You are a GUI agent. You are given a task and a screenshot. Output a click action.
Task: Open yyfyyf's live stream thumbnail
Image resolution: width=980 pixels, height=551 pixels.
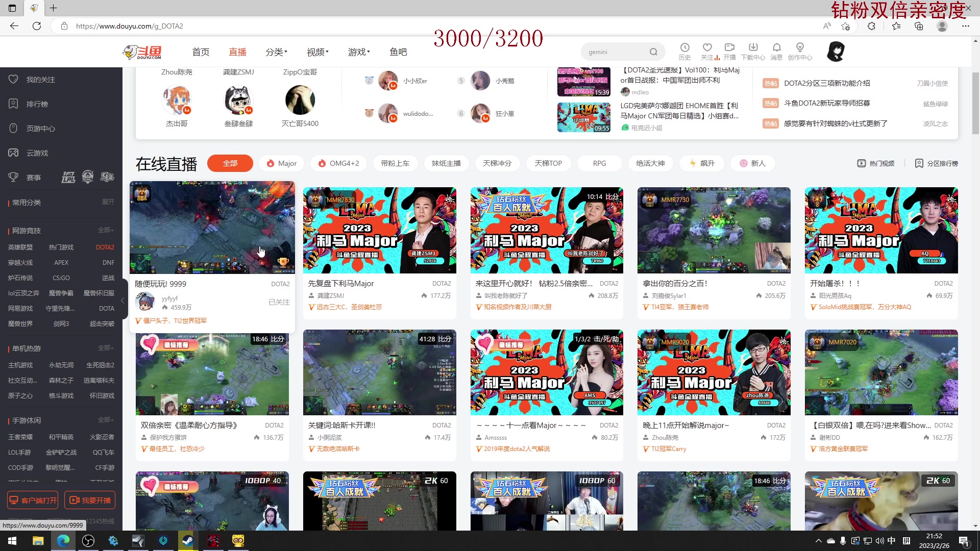212,227
